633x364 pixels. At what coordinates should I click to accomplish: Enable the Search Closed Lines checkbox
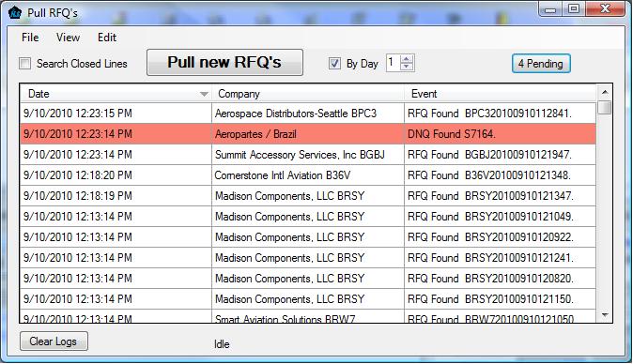25,63
